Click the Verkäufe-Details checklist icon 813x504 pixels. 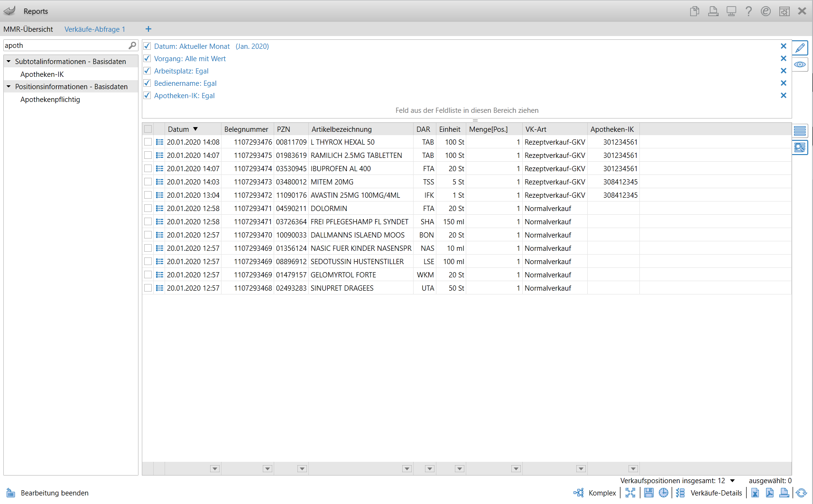click(x=680, y=493)
